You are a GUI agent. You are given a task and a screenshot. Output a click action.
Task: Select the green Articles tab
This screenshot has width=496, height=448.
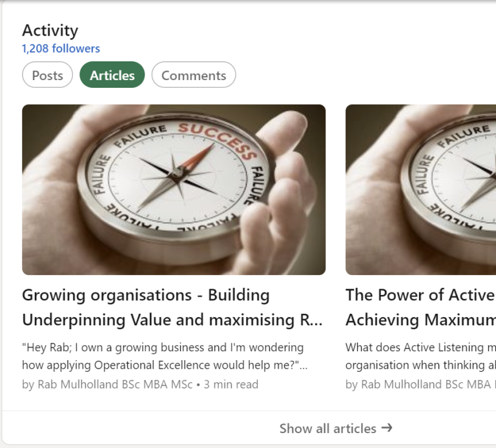tap(112, 75)
